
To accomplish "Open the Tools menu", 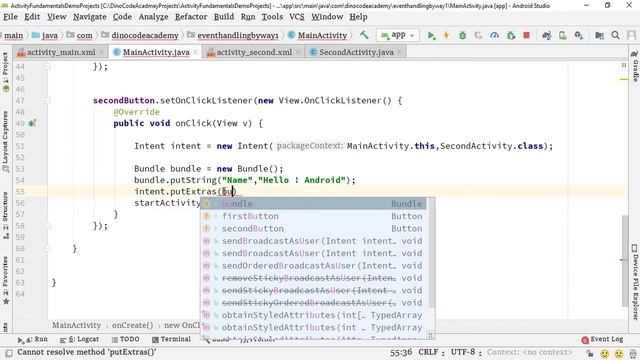I will (x=272, y=17).
